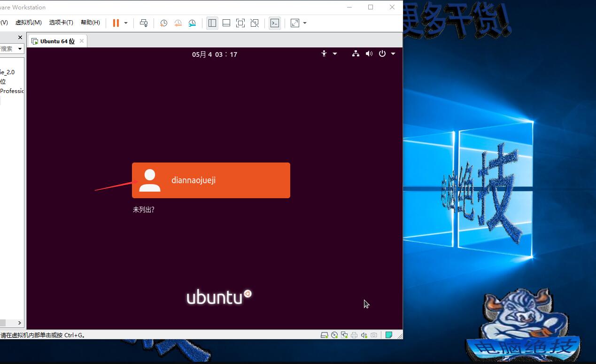Open the 帮助(H) menu
This screenshot has height=364, width=596.
90,23
